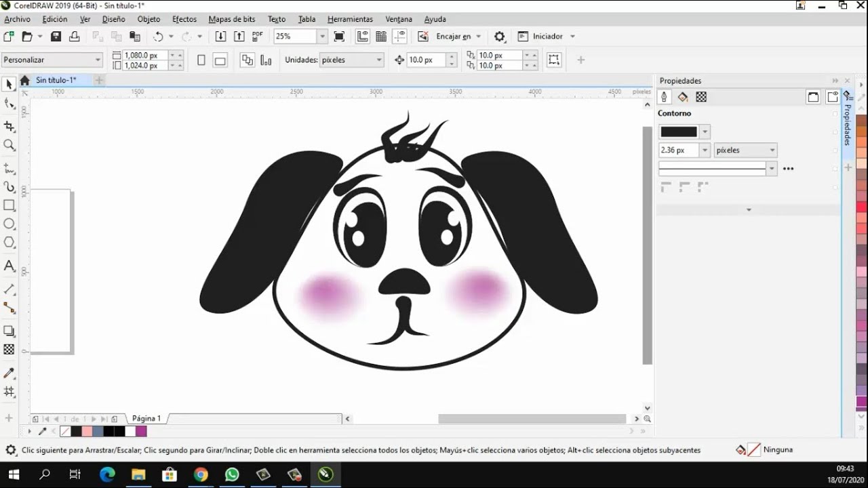Select the Shape edit tool
Screen dimensions: 868x488
9,104
